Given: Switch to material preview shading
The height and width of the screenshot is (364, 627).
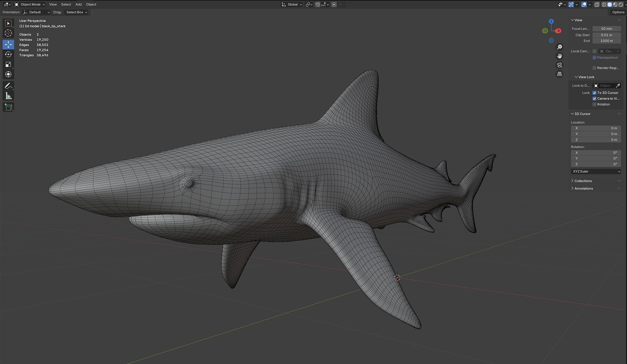Looking at the screenshot, I should (615, 5).
